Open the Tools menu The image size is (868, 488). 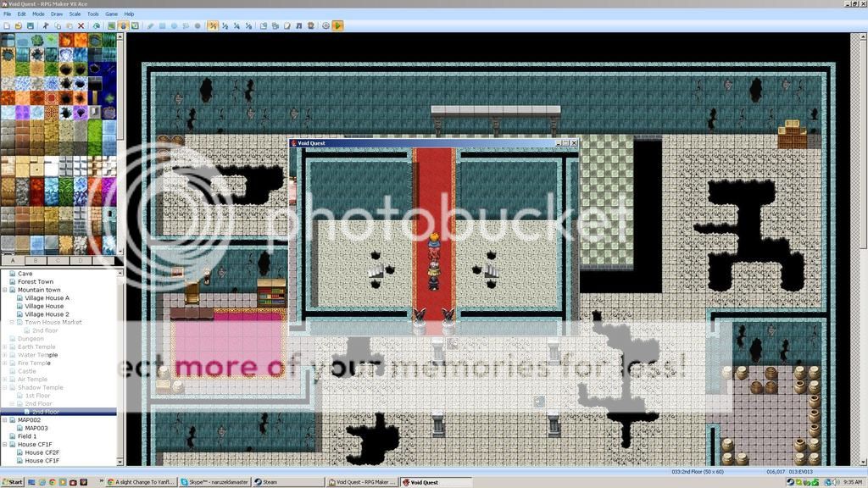pos(93,14)
